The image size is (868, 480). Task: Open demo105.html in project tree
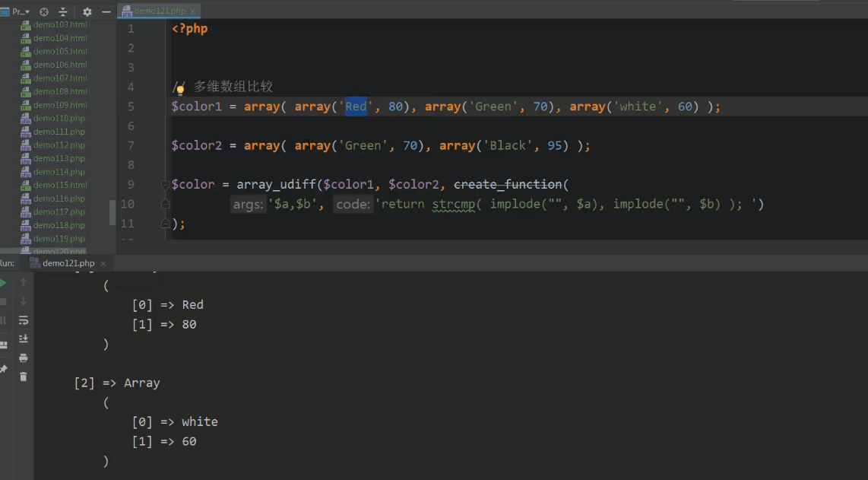(60, 52)
